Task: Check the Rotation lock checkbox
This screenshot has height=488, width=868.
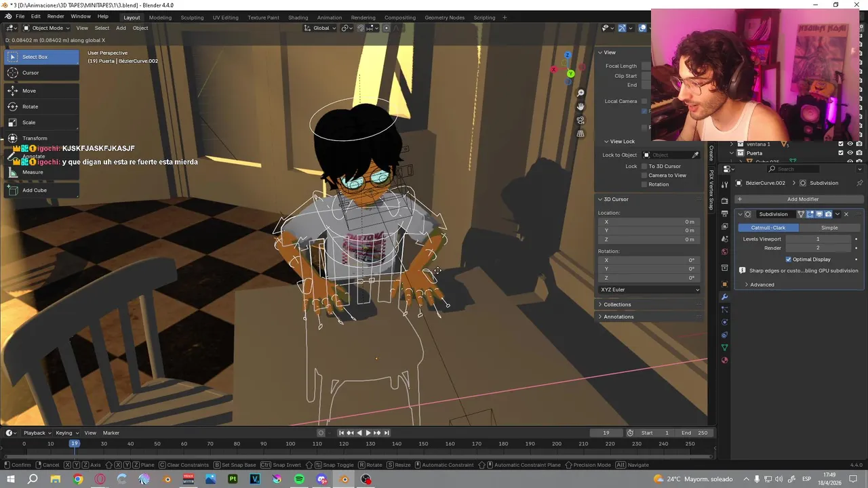Action: (x=644, y=184)
